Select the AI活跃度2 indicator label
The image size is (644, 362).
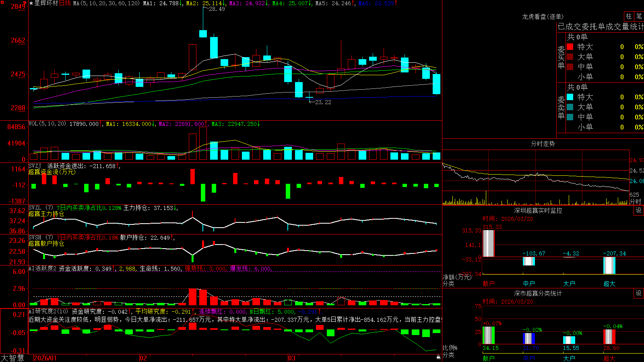[x=43, y=268]
